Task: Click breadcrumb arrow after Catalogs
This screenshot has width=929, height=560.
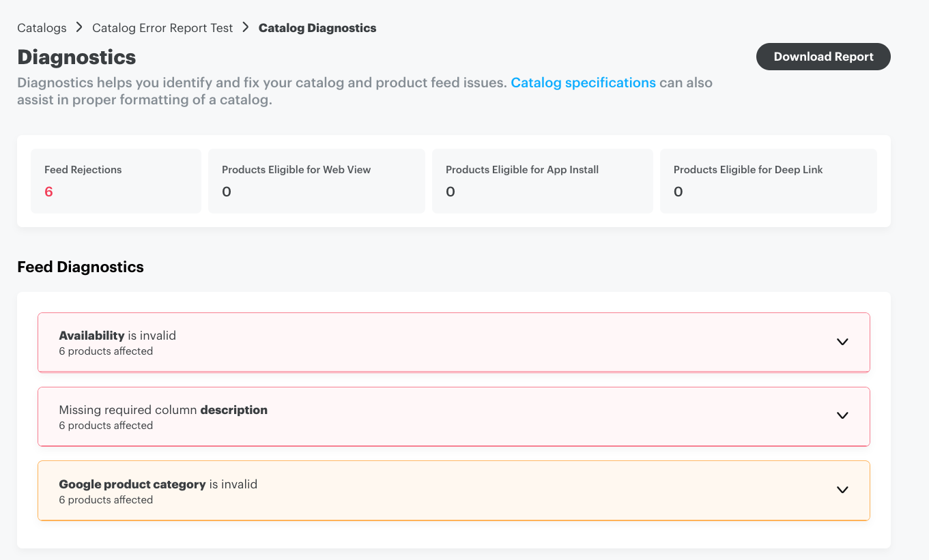Action: pos(79,28)
